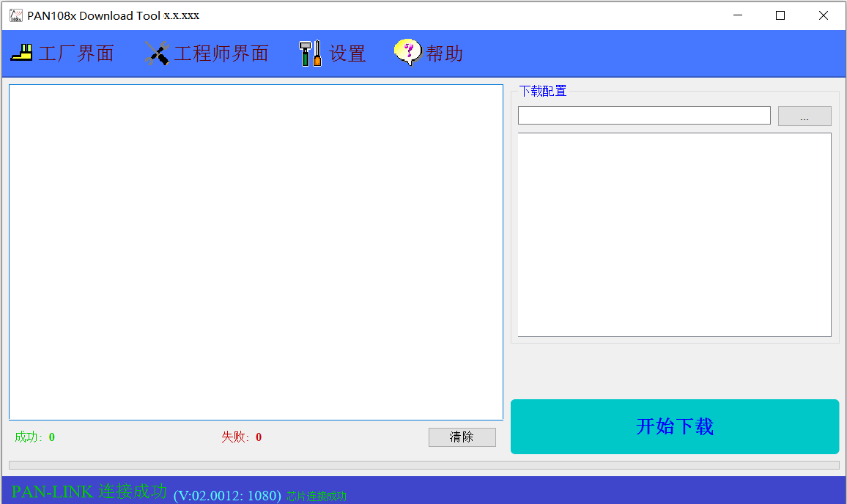Screen dimensions: 847x504
Task: Click the download config file path field
Action: click(644, 116)
